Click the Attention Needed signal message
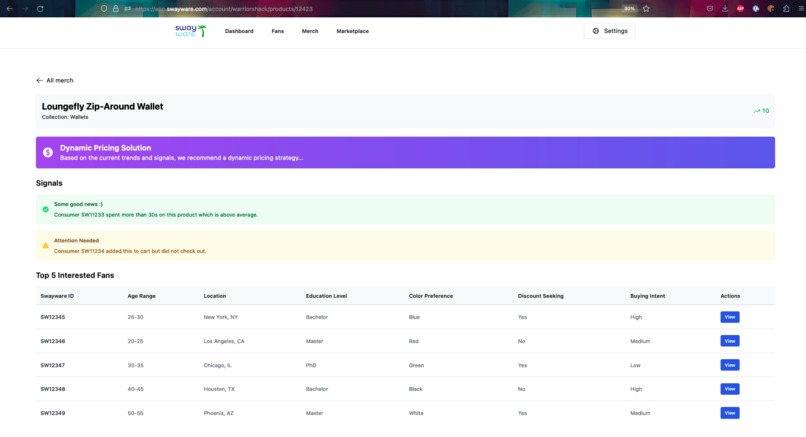The height and width of the screenshot is (437, 806). (x=405, y=246)
